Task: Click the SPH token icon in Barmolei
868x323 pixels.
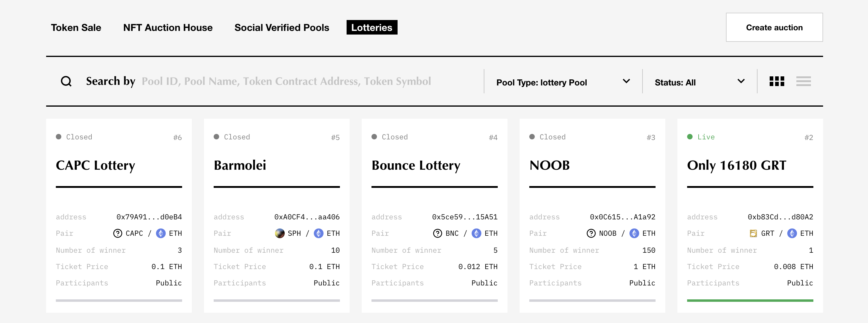Action: pos(280,233)
